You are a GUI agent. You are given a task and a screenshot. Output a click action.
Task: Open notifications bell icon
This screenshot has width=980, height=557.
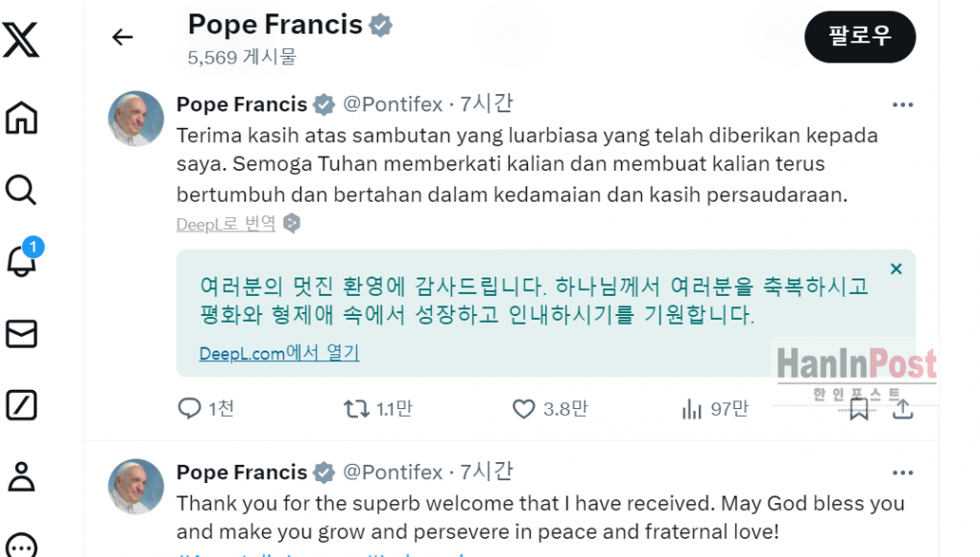pos(21,260)
